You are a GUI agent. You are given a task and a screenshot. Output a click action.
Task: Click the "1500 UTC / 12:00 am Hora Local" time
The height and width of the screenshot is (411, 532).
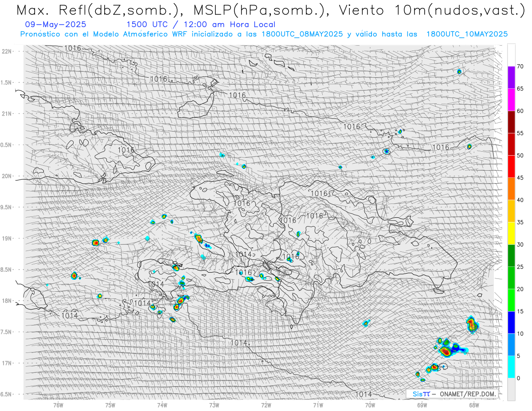tap(201, 25)
